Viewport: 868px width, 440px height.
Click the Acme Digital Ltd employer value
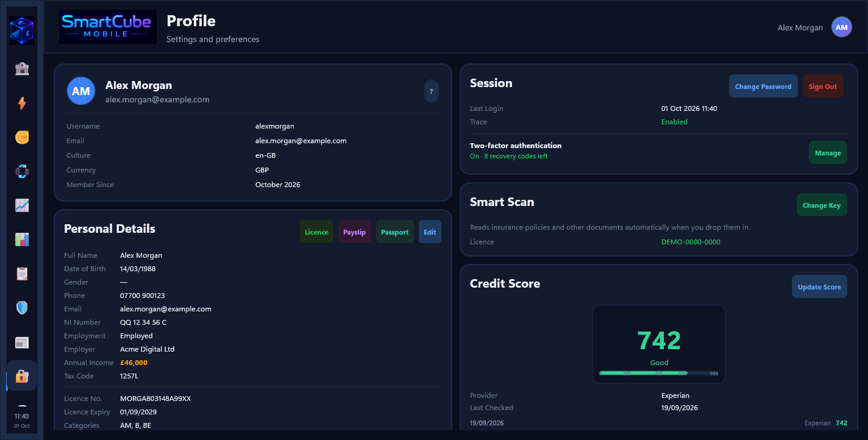pos(148,349)
